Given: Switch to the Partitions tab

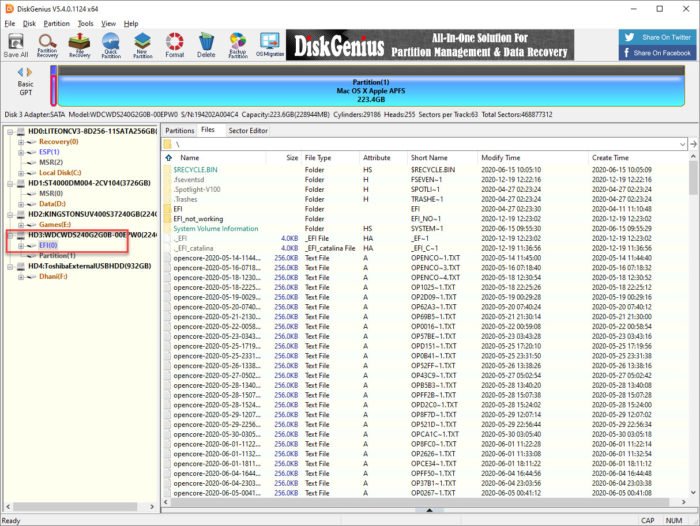Looking at the screenshot, I should pos(179,130).
